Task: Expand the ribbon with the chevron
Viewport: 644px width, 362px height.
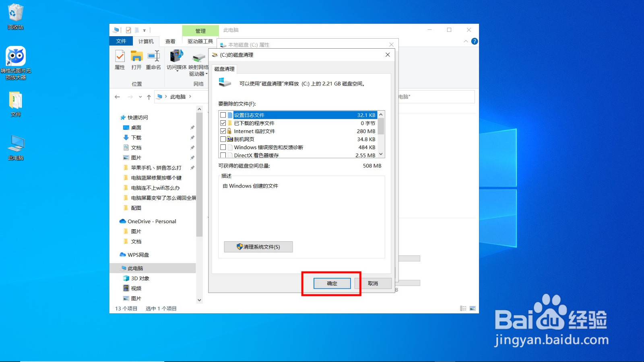Action: 466,41
